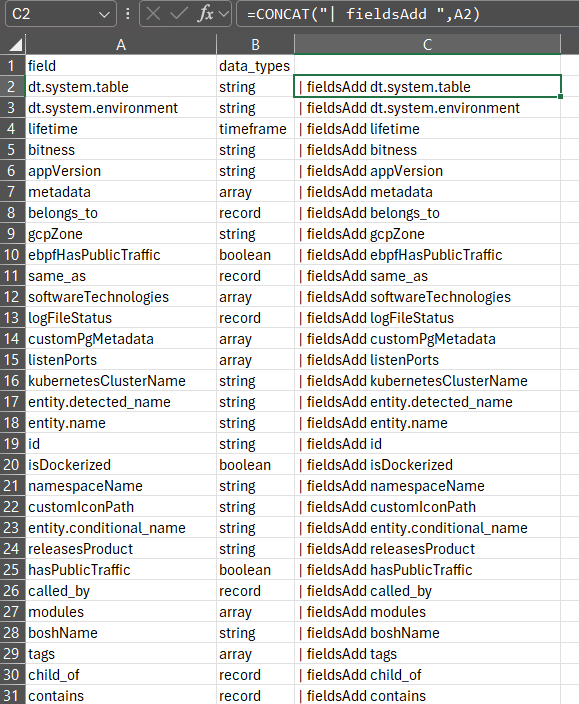Screen dimensions: 579x704
Task: Select 'tags' cell in column A
Action: (121, 654)
